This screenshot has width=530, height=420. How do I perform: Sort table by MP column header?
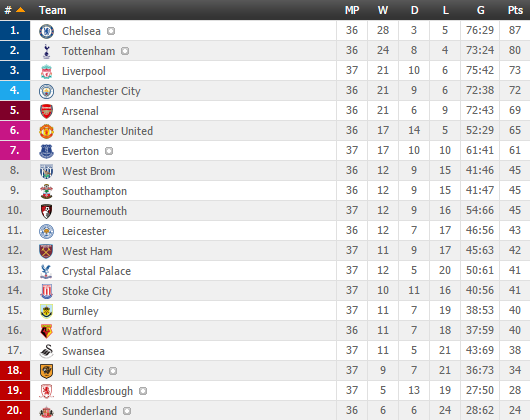click(x=352, y=10)
